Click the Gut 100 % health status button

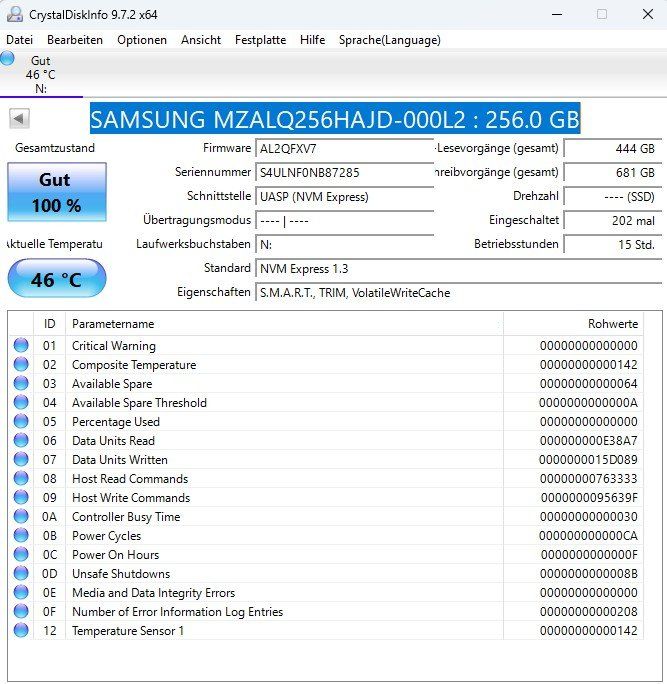(57, 192)
